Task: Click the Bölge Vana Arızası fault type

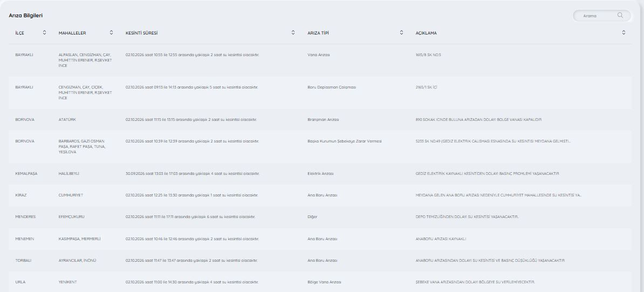Action: coord(325,282)
